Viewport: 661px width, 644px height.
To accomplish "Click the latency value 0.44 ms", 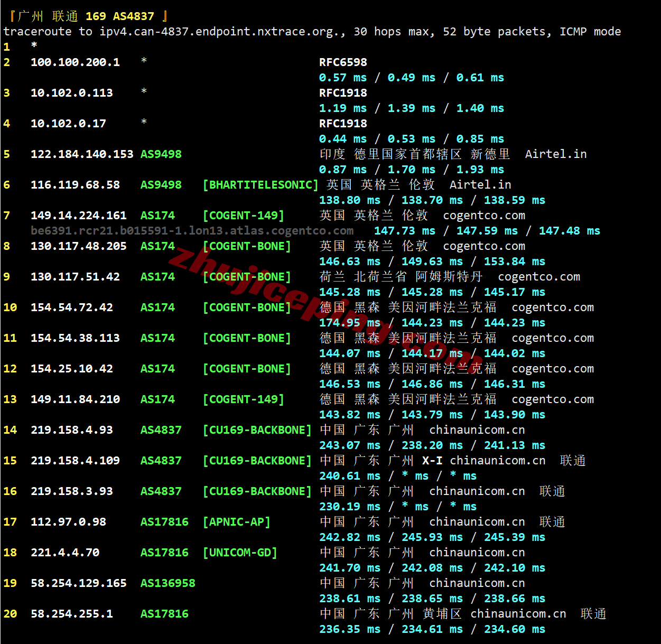I will [343, 139].
